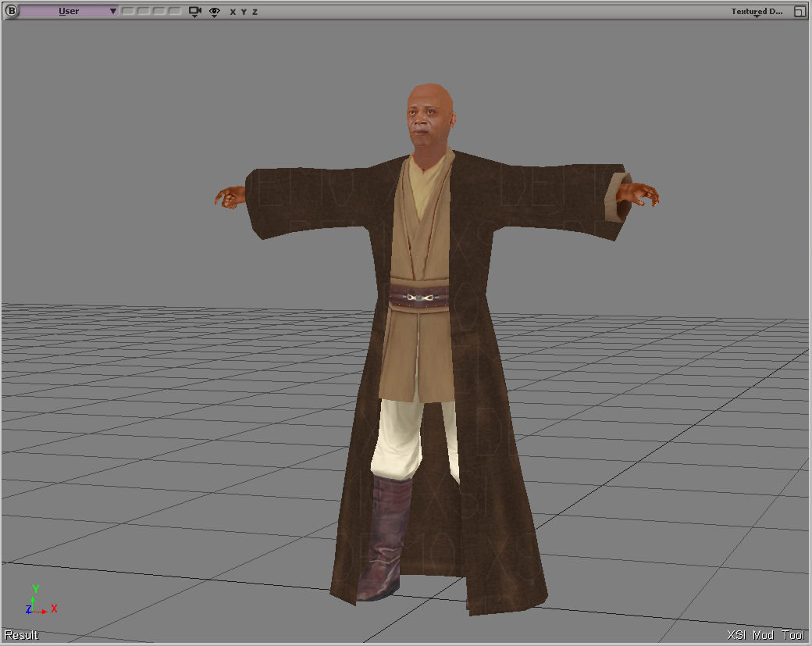
Task: Open the eye show/visibility menu
Action: click(215, 12)
